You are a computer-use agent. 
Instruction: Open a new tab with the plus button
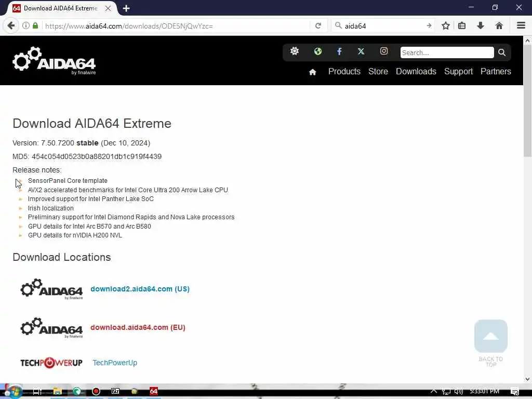tap(126, 8)
